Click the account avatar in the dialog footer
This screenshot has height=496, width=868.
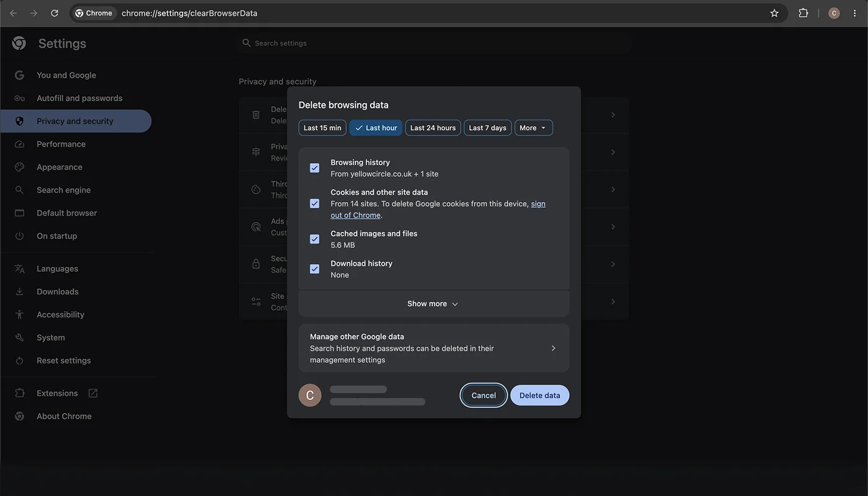coord(310,395)
